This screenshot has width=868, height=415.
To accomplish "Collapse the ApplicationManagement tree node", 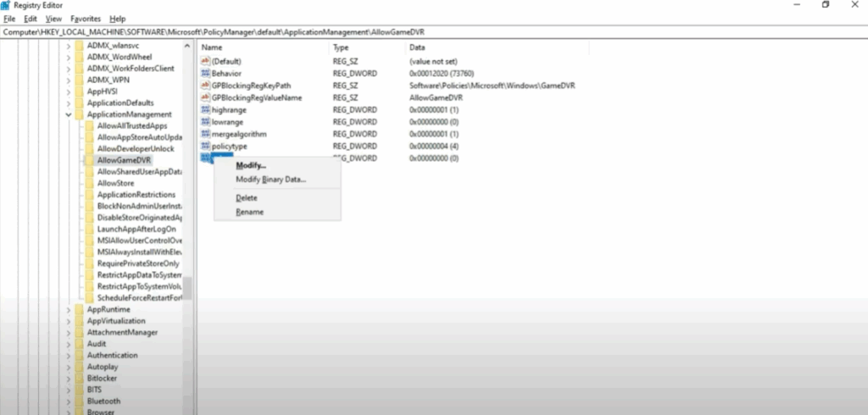I will (69, 114).
